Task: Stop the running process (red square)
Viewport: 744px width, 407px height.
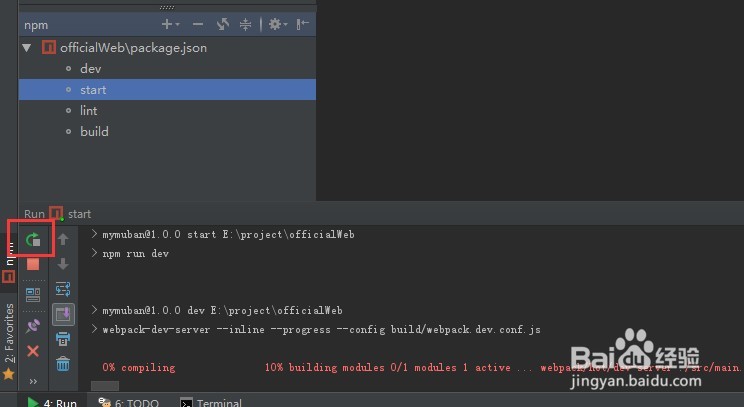Action: point(33,264)
